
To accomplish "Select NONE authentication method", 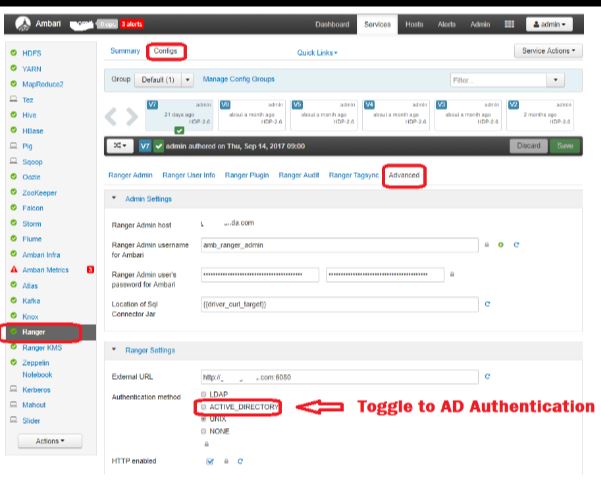I will (204, 431).
